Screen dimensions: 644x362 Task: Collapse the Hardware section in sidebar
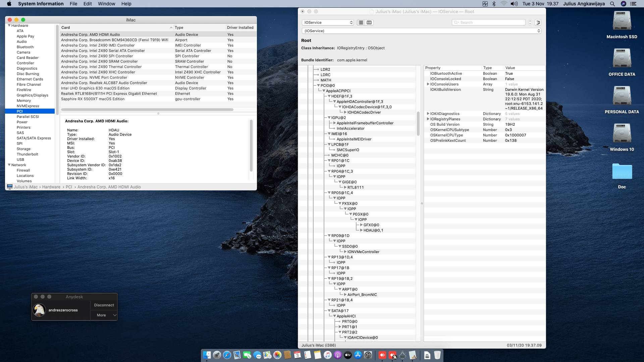[x=9, y=25]
